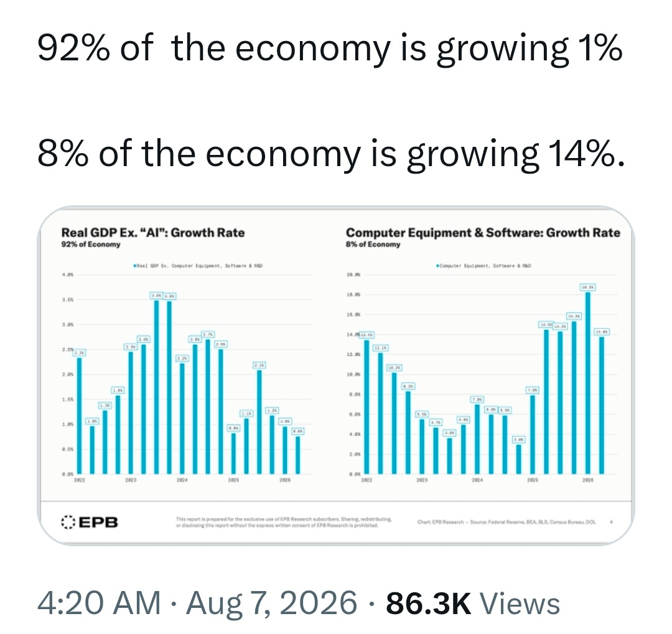Click the 'Real GDP Ex. "AI": Growth Rate' title
Image resolution: width=672 pixels, height=634 pixels.
[x=153, y=233]
